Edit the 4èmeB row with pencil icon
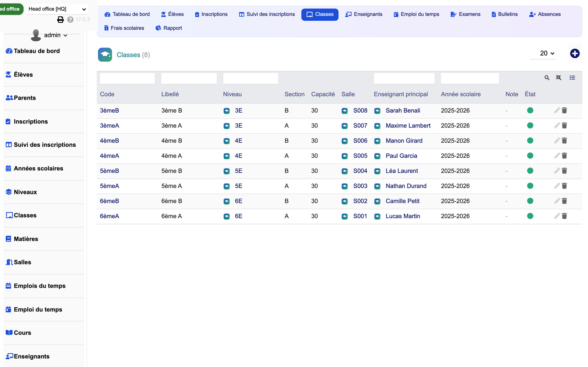The height and width of the screenshot is (367, 588). (x=557, y=141)
